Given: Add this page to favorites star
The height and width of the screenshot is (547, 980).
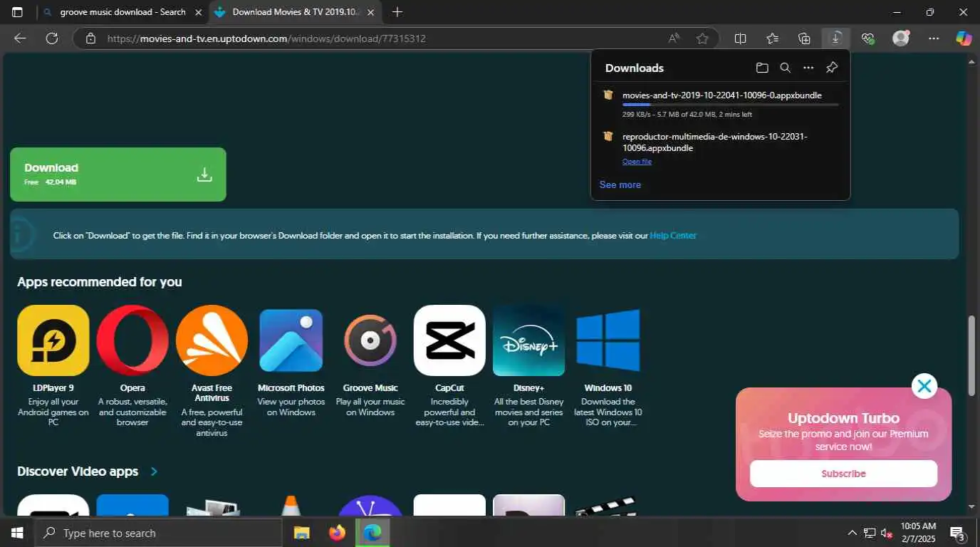Looking at the screenshot, I should tap(702, 38).
